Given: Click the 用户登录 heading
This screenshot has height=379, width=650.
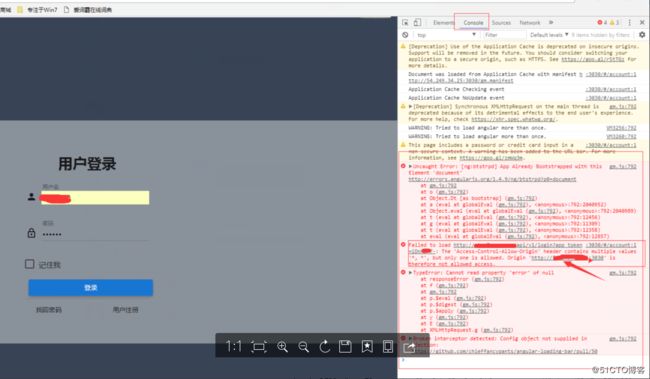Looking at the screenshot, I should tap(87, 164).
